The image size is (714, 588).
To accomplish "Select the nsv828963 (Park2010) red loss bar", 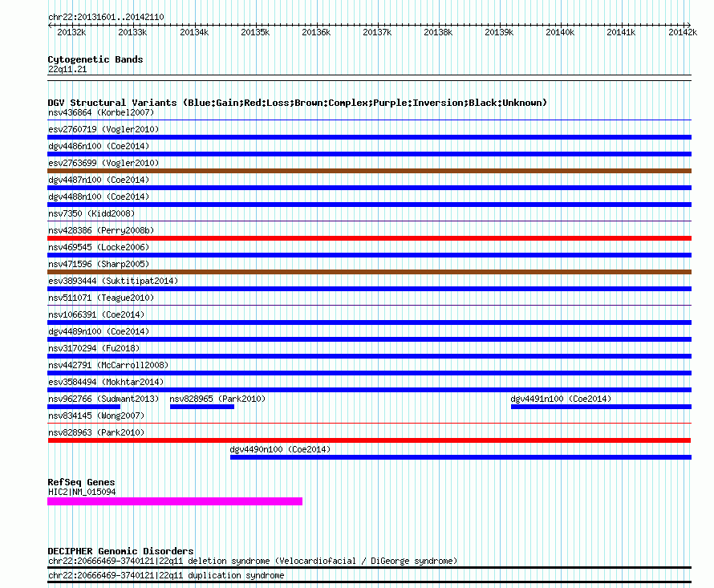I will (369, 440).
